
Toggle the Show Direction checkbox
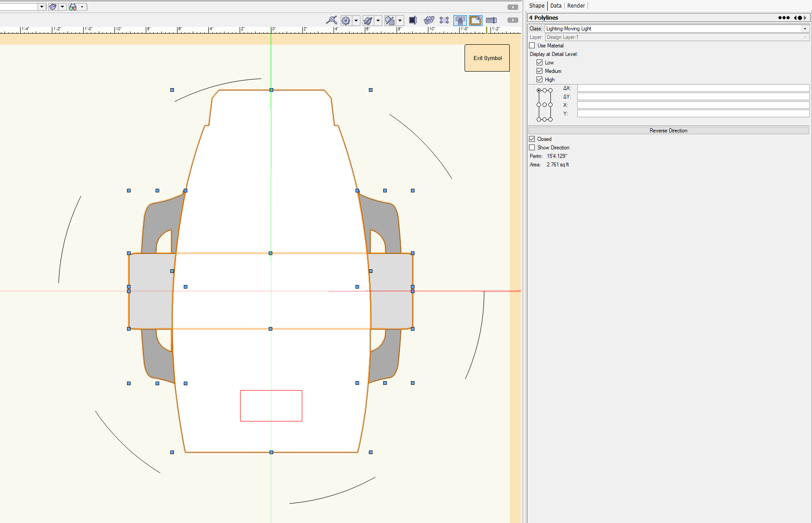532,148
